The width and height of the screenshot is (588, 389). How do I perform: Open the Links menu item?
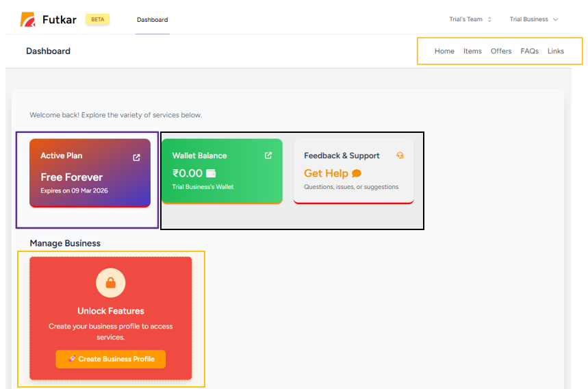point(556,51)
